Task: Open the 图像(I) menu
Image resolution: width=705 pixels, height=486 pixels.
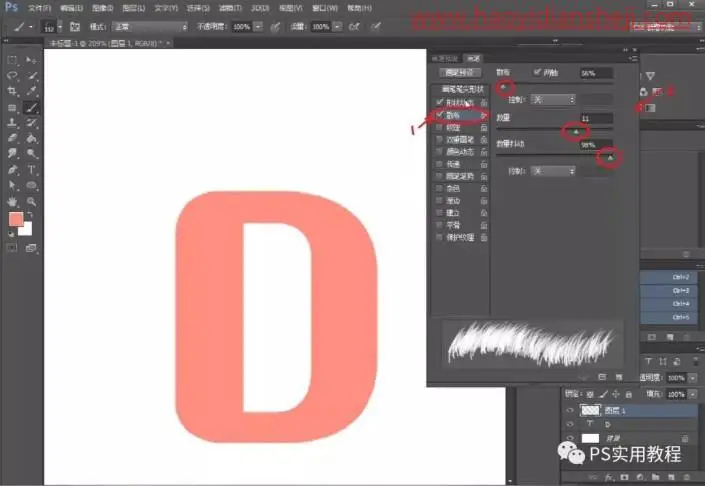Action: tap(103, 8)
